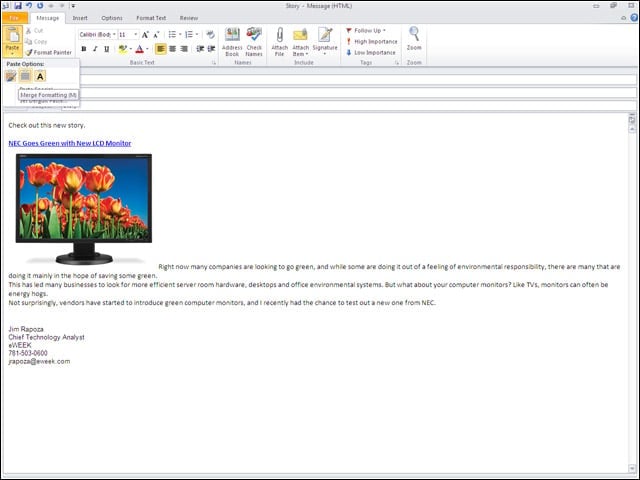Click the large Paste clipboard icon
Image resolution: width=640 pixels, height=480 pixels.
click(12, 35)
